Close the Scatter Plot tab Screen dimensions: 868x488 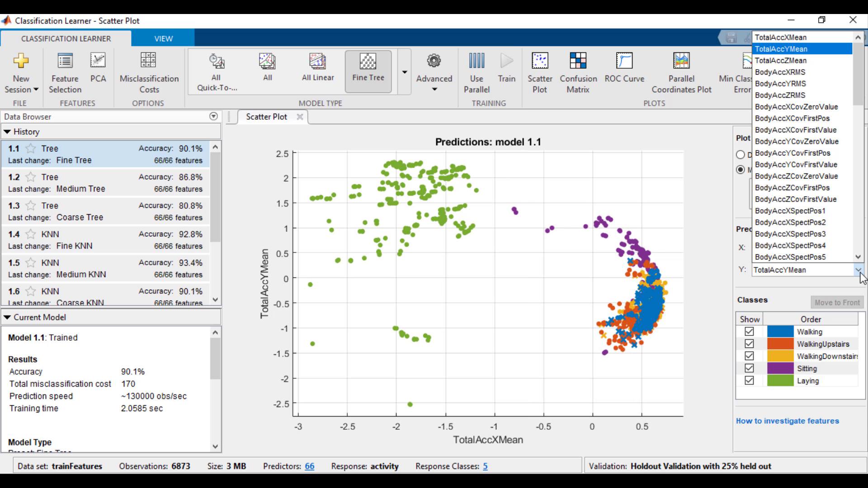(x=300, y=117)
